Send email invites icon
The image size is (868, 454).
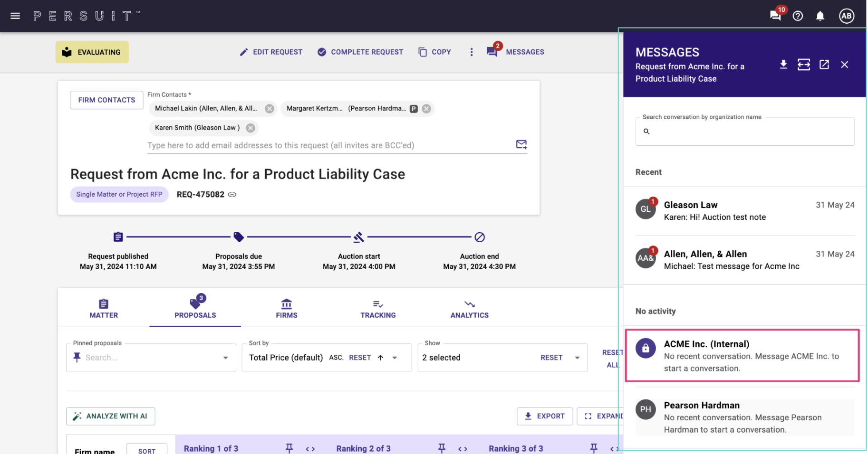click(x=521, y=144)
